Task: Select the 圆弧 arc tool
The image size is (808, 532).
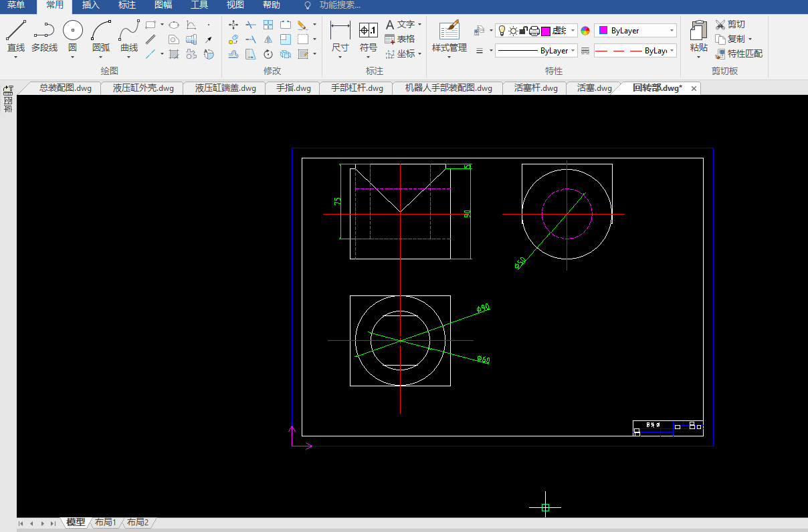Action: pos(101,35)
